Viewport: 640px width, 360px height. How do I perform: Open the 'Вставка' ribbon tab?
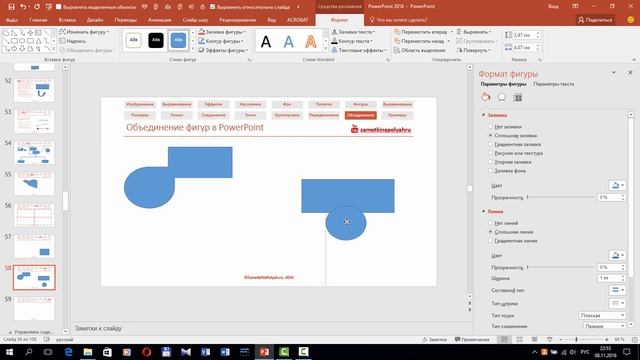(x=67, y=20)
